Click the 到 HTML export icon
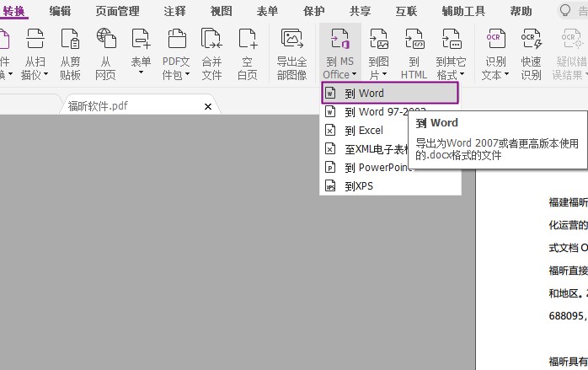 (414, 38)
